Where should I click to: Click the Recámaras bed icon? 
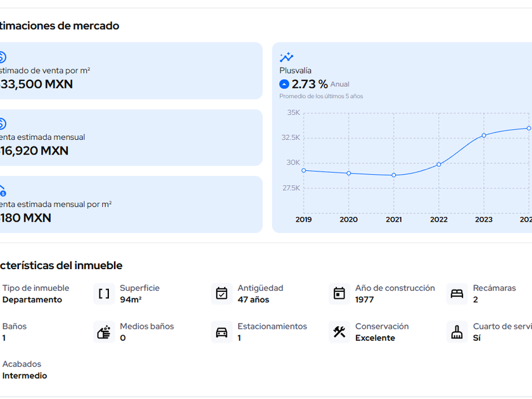coord(457,294)
